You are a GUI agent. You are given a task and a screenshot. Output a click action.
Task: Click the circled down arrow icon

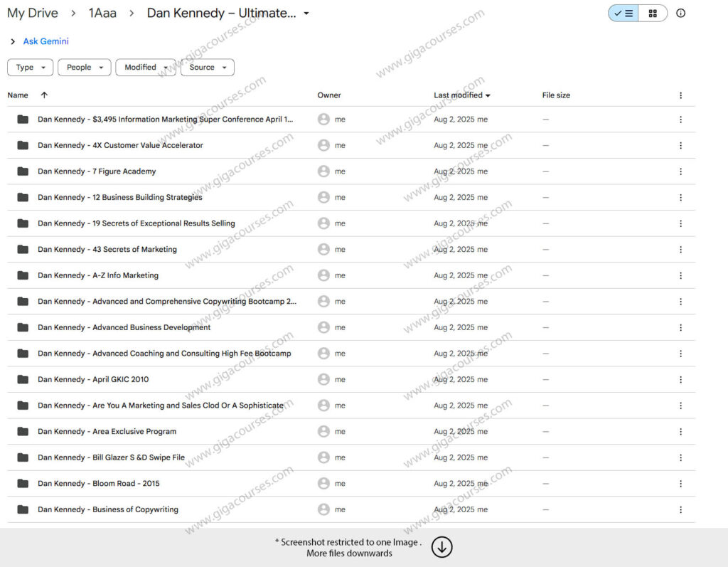[441, 547]
